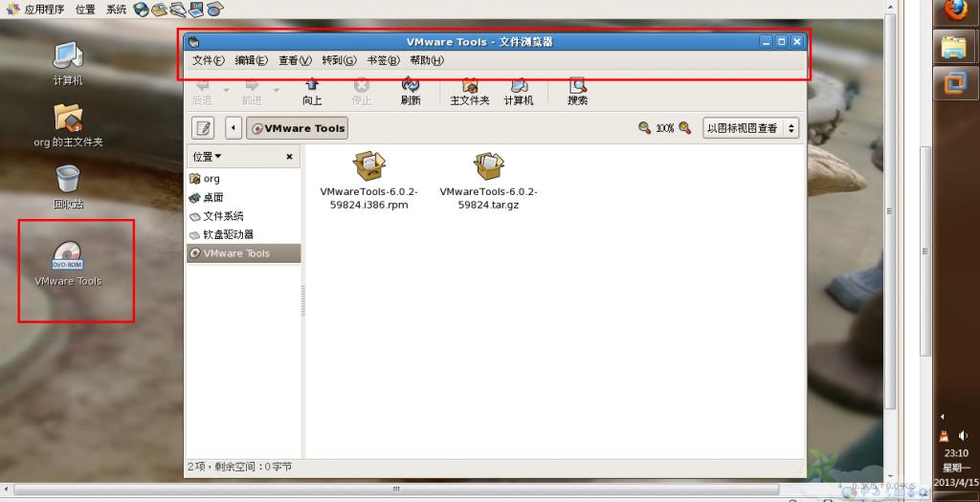The image size is (980, 502).
Task: Click the 回收站 trash desktop icon
Action: [x=68, y=186]
